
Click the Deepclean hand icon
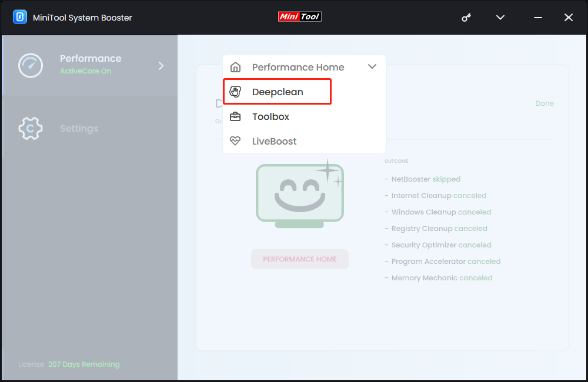pos(235,92)
